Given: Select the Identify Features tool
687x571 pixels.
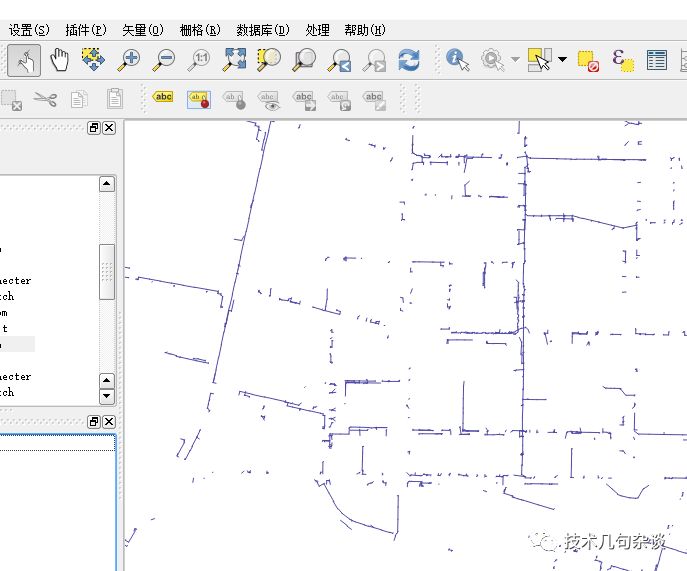Looking at the screenshot, I should [x=458, y=60].
